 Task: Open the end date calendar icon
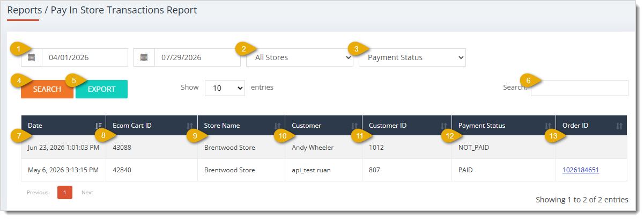(144, 57)
